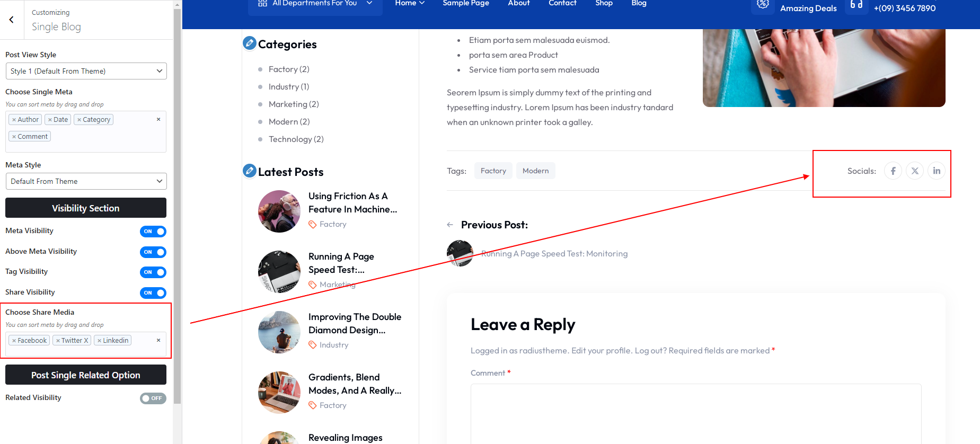Screen dimensions: 980x444
Task: Toggle Tag Visibility off
Action: point(153,272)
